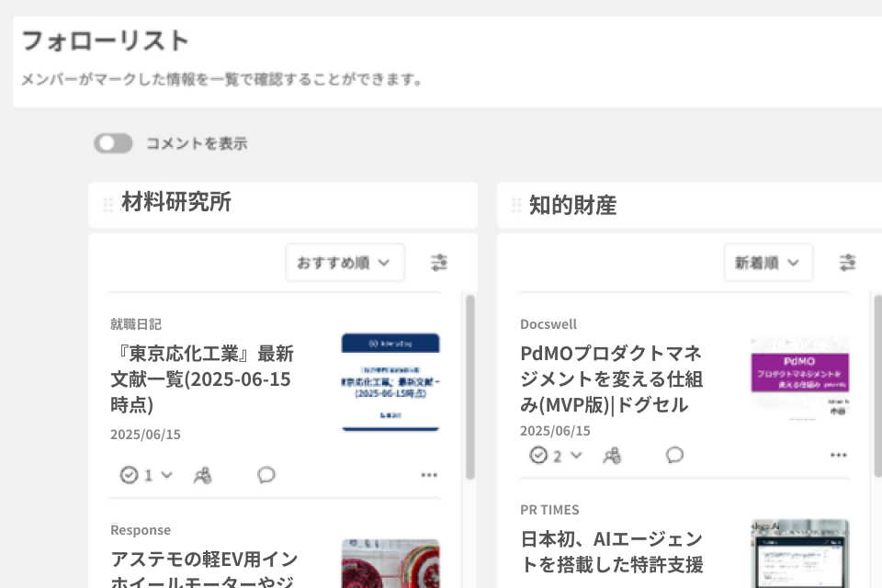Open article 『東京応化工業』最新文献一覧
The width and height of the screenshot is (882, 588).
tap(202, 379)
